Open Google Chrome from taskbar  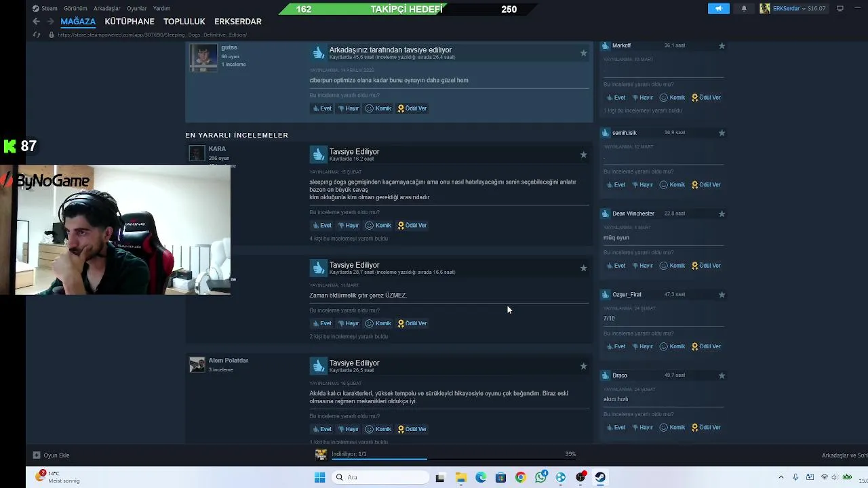pos(520,477)
